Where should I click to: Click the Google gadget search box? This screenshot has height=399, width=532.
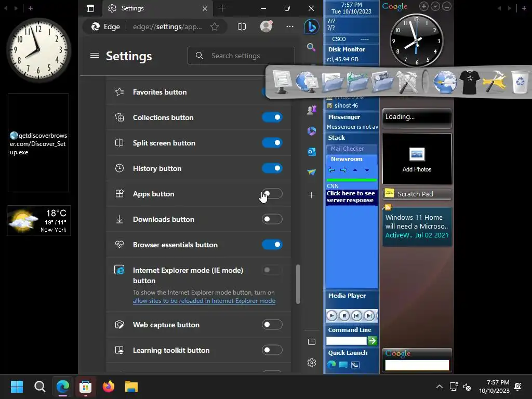pos(417,365)
